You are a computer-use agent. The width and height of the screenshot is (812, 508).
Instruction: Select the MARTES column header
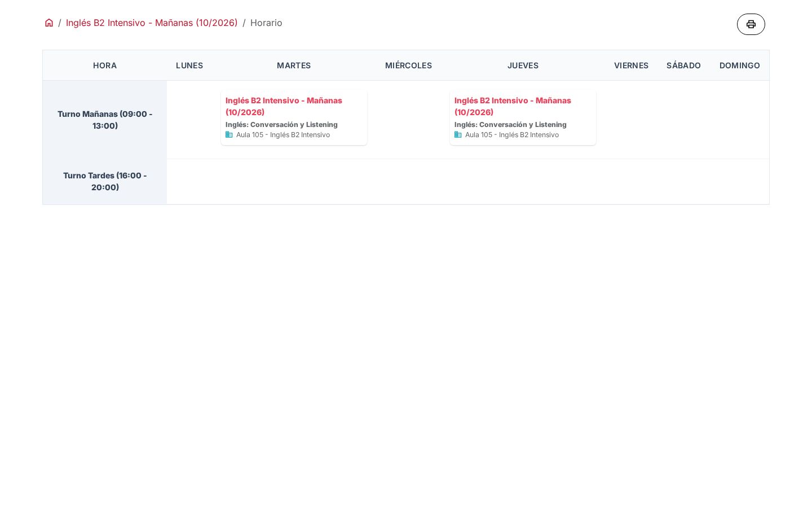pyautogui.click(x=294, y=65)
